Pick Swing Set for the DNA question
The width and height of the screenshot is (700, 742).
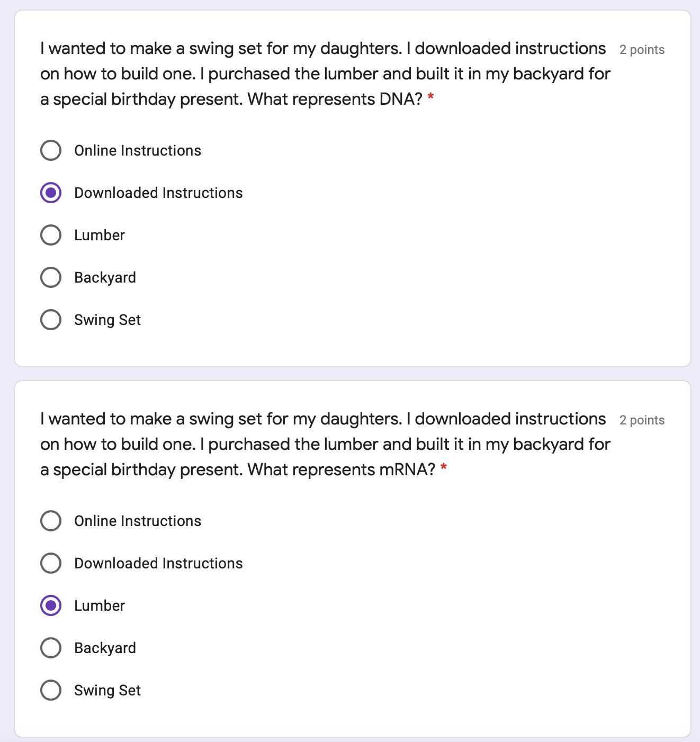[x=51, y=320]
